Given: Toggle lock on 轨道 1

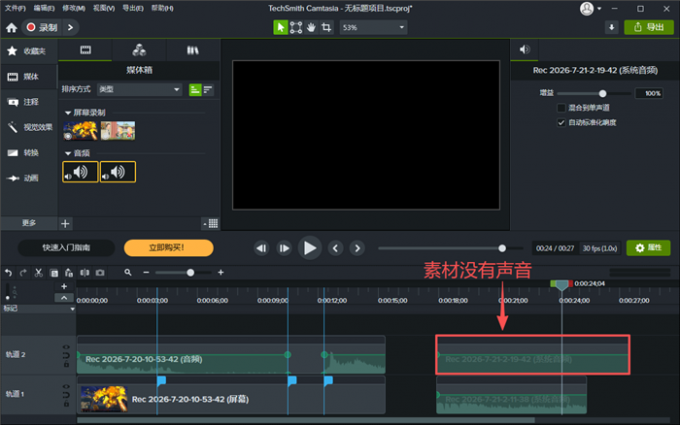Looking at the screenshot, I should tap(66, 404).
